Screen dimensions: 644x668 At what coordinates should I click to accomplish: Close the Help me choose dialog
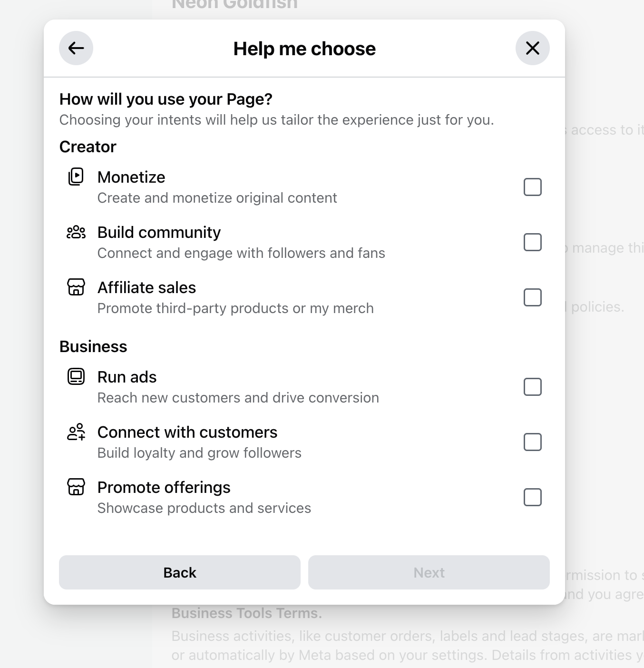(x=532, y=48)
